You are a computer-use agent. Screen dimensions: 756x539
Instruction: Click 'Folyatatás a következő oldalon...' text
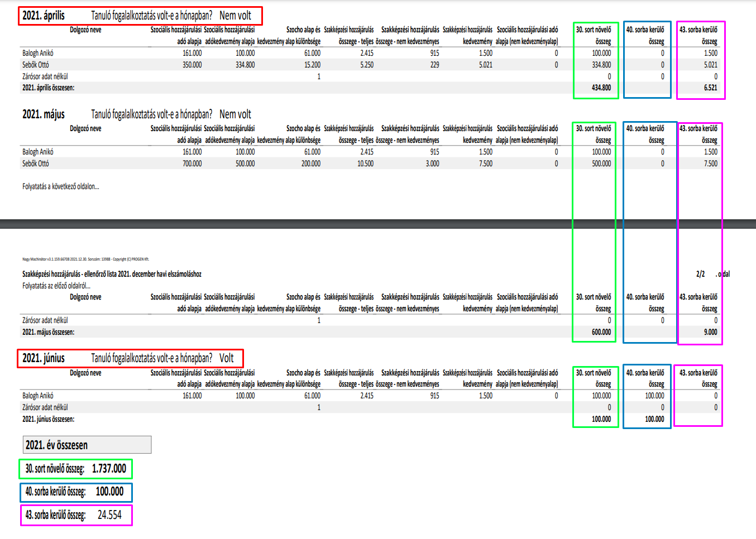pyautogui.click(x=61, y=186)
